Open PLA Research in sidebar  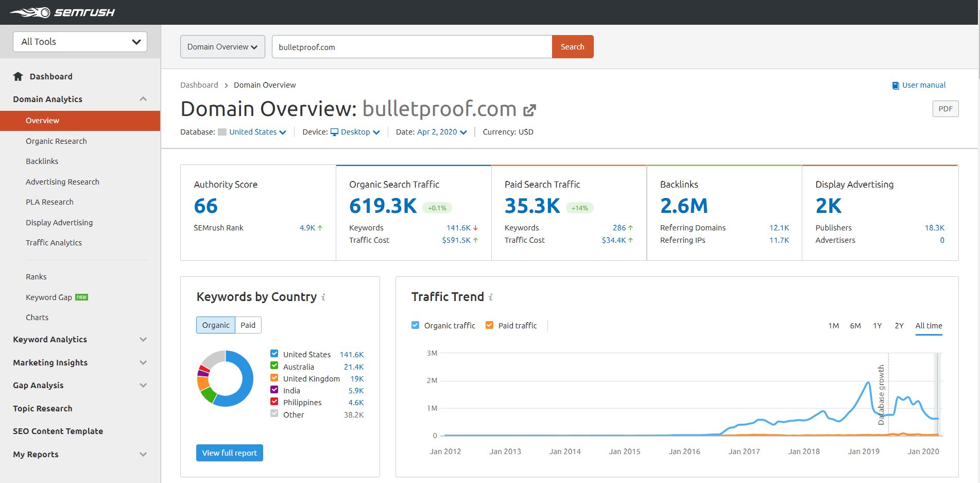click(x=49, y=202)
